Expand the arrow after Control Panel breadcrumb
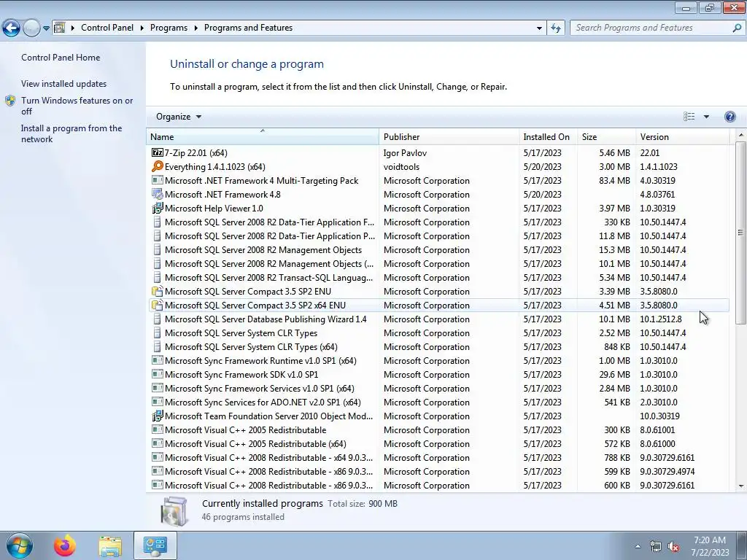 [142, 28]
